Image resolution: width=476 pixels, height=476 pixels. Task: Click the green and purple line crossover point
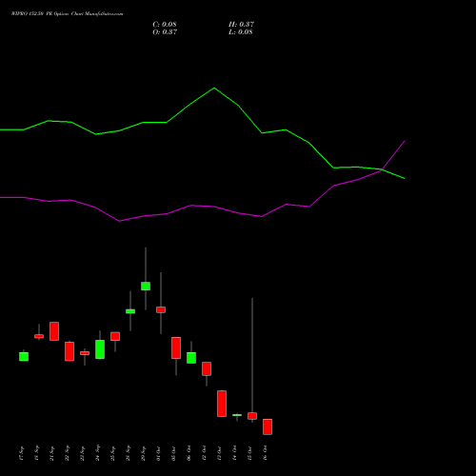coord(382,169)
